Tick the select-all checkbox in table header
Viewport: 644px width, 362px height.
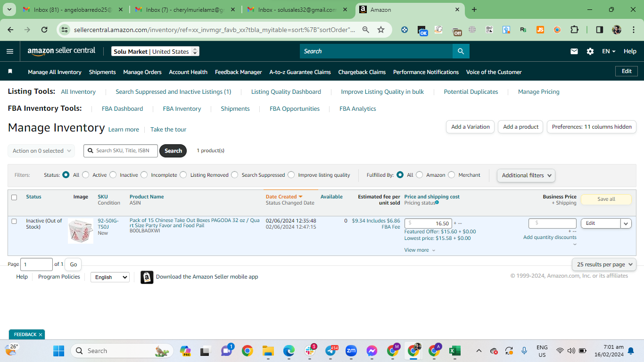coord(14,197)
